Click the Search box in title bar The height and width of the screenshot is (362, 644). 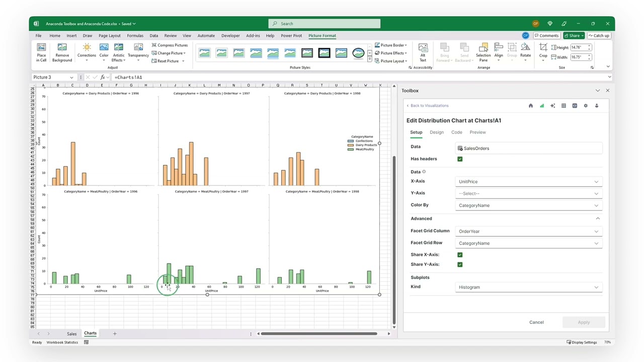pyautogui.click(x=325, y=24)
